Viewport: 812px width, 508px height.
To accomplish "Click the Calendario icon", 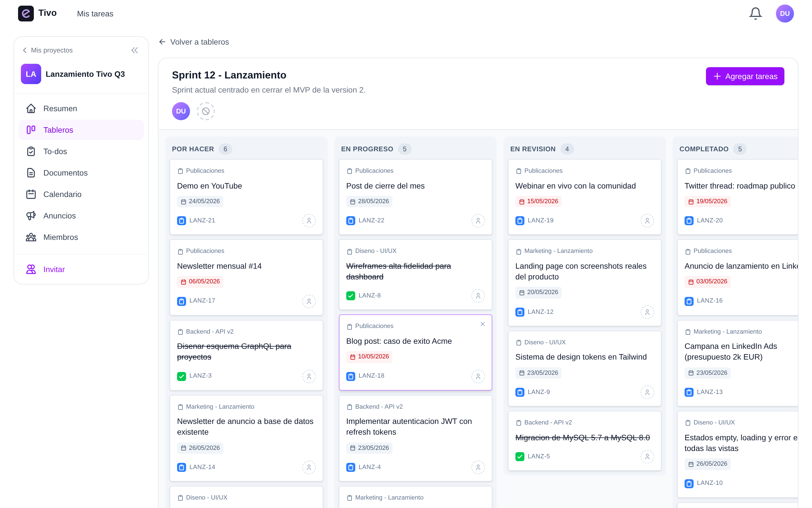I will point(31,194).
